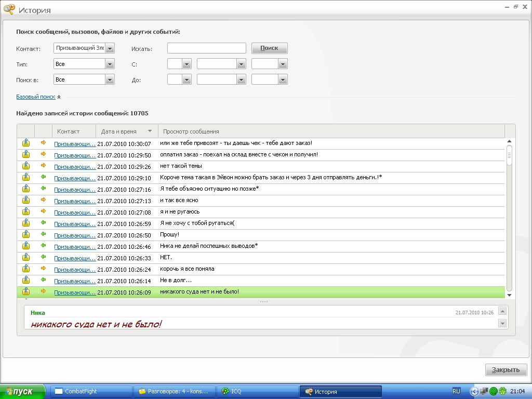Open the С day dropdown
This screenshot has width=532, height=399.
pos(187,64)
